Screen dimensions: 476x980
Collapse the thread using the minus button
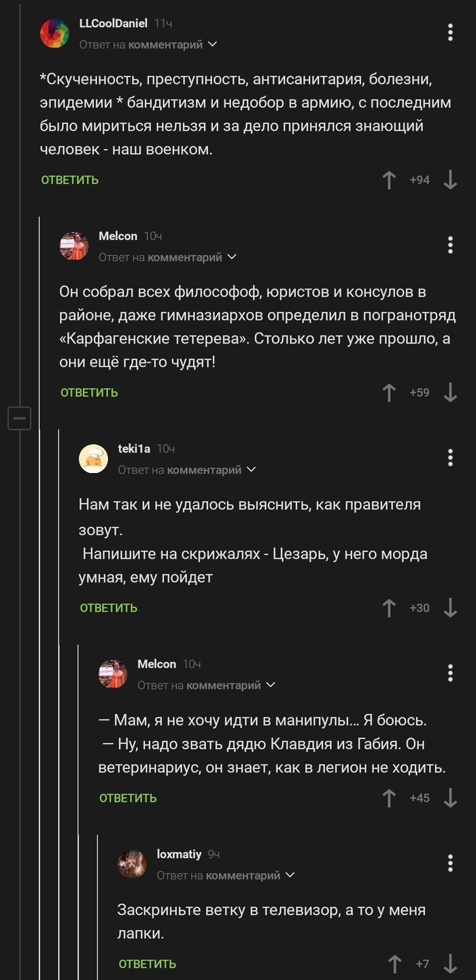20,418
